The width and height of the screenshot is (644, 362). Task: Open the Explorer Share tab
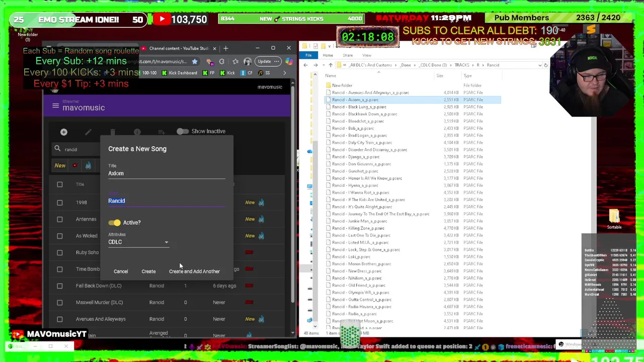tap(348, 55)
